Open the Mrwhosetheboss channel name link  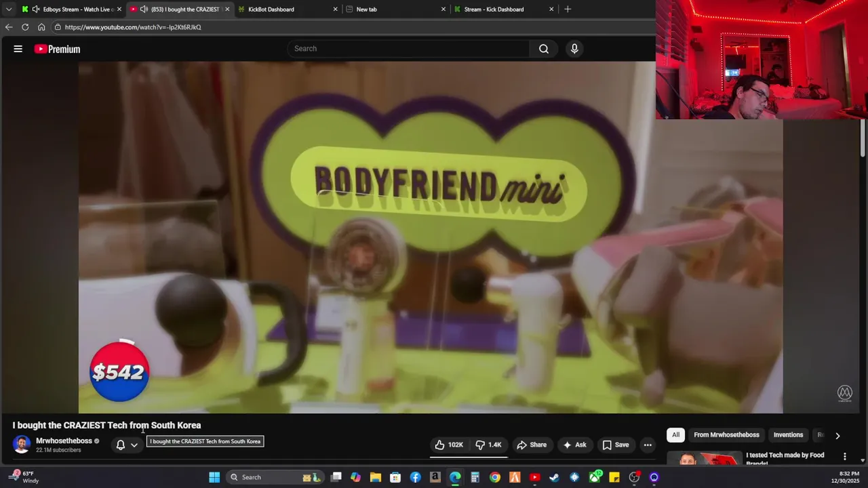[x=64, y=441]
